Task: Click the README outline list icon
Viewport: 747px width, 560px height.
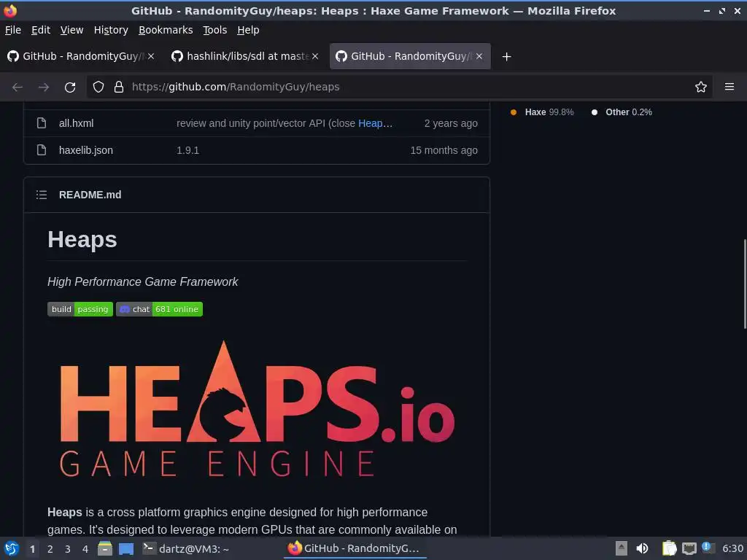Action: click(42, 195)
